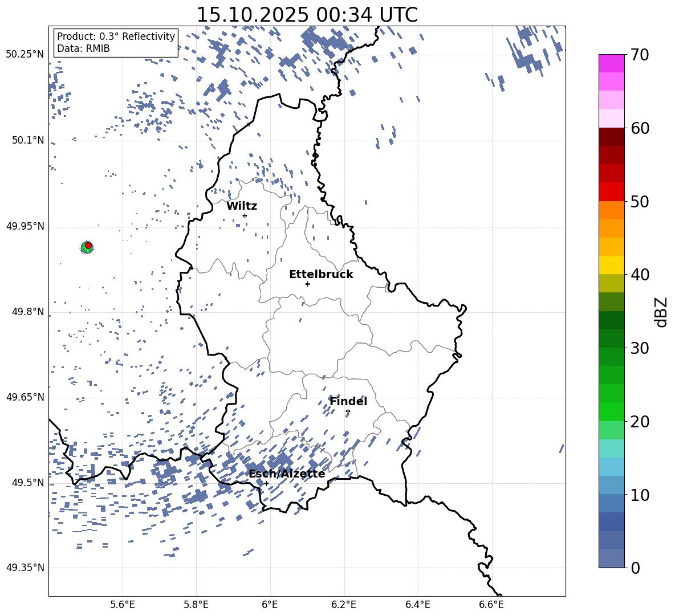Click the 6.6°E longitude label

tap(491, 605)
